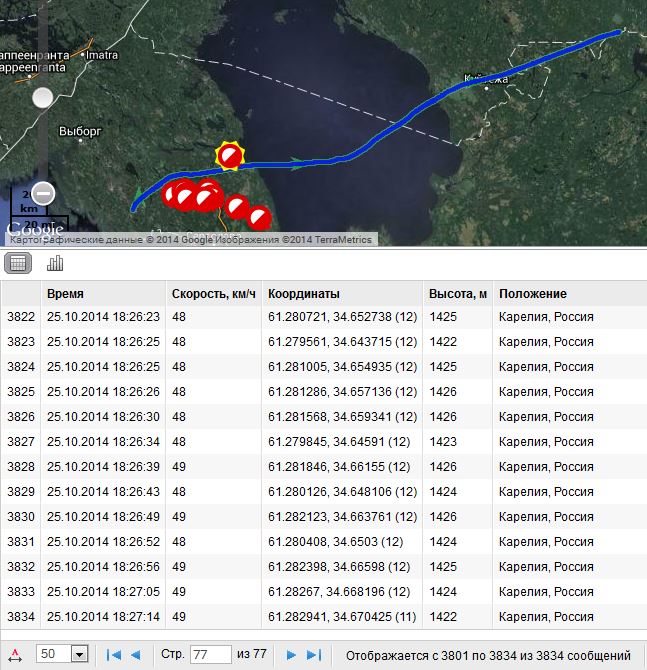Go to the previous page of messages

coord(135,655)
